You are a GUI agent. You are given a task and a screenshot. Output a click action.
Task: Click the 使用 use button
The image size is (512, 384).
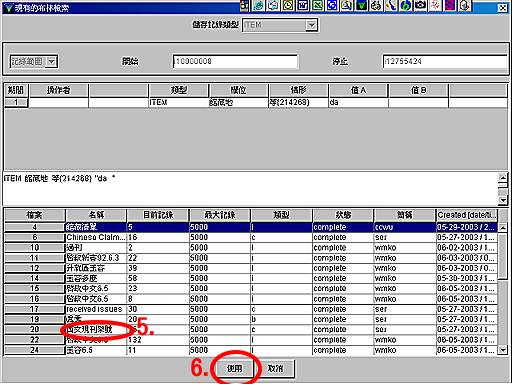[x=235, y=368]
